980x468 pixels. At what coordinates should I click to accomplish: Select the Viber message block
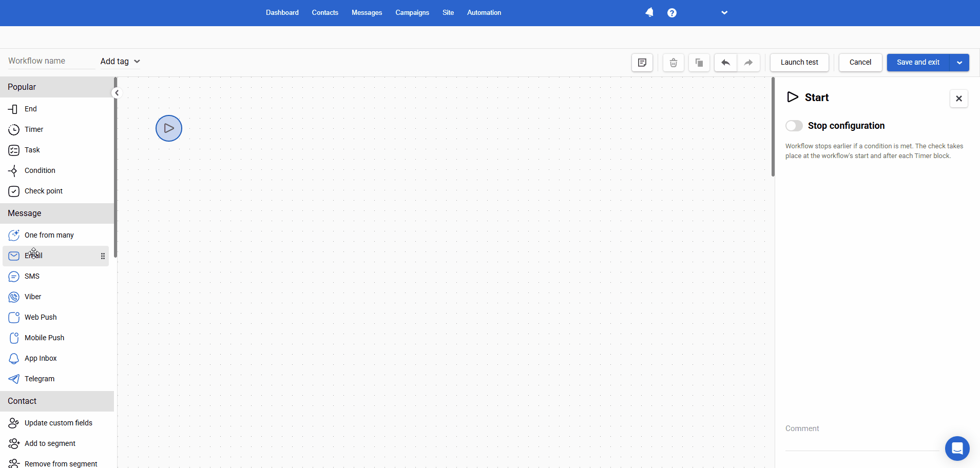55,297
